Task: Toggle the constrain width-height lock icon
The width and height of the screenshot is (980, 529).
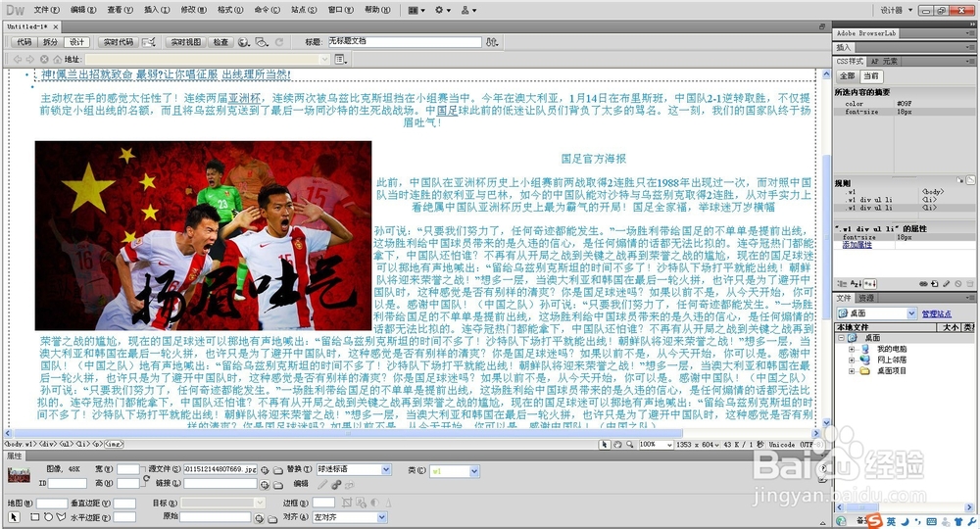Action: click(x=146, y=480)
